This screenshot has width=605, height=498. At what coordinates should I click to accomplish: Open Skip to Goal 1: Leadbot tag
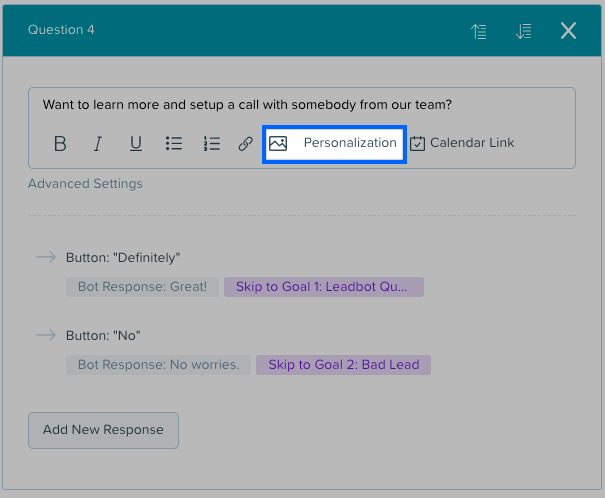point(324,287)
